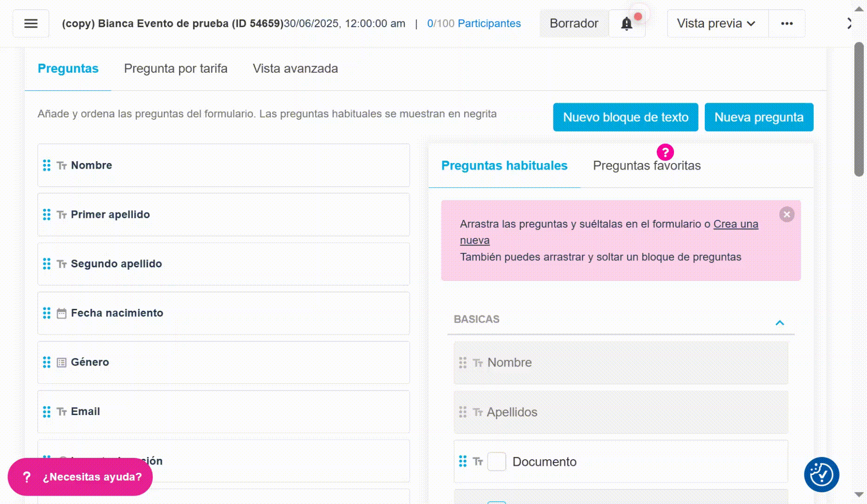This screenshot has width=867, height=504.
Task: Open the three-dots more options menu
Action: pyautogui.click(x=787, y=23)
